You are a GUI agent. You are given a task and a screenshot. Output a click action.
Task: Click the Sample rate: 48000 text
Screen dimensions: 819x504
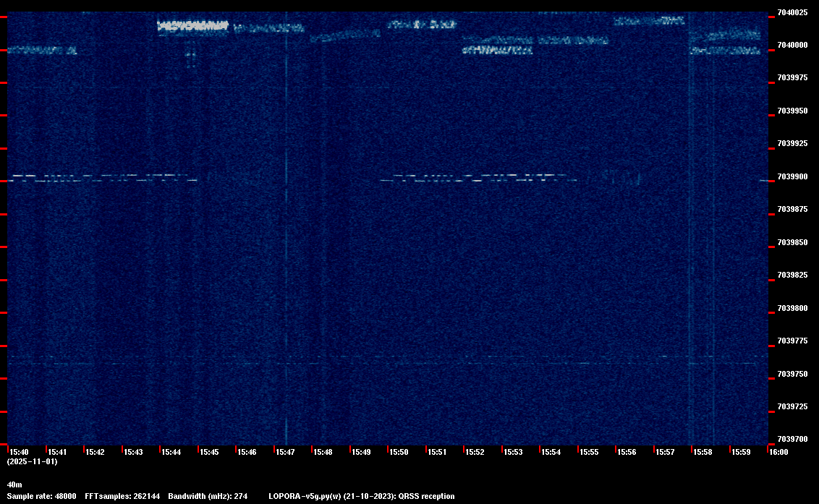pyautogui.click(x=42, y=497)
